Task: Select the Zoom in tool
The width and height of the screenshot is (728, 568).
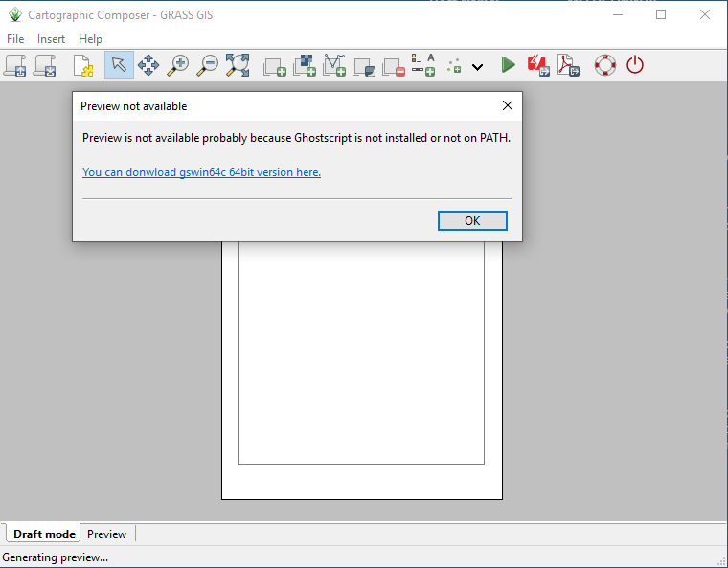Action: point(178,65)
